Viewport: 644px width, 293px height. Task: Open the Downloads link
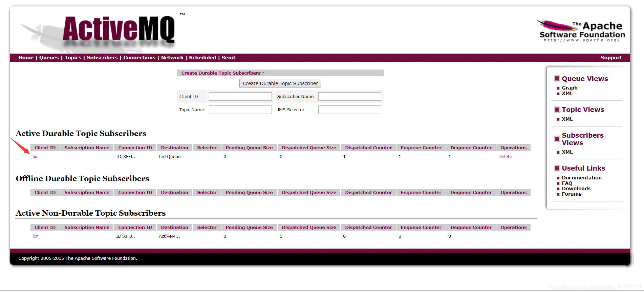click(x=576, y=189)
